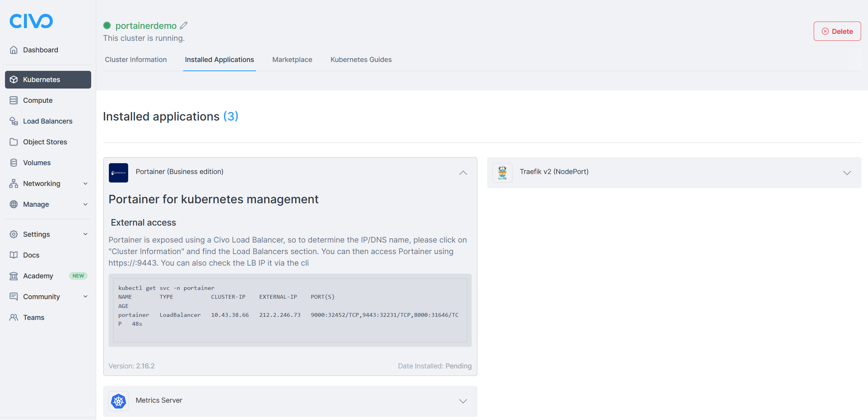Delete the portainerdemo cluster
Screen dimensions: 868x420
click(x=837, y=31)
